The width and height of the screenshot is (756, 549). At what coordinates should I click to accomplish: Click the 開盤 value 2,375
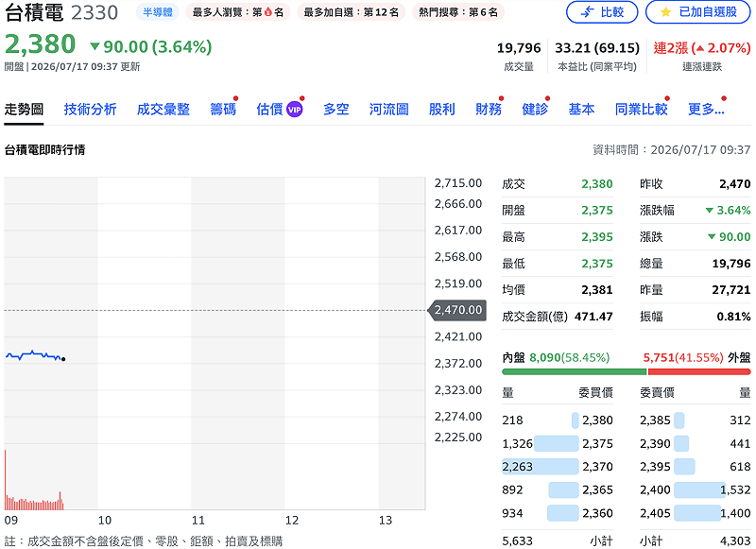tap(597, 211)
